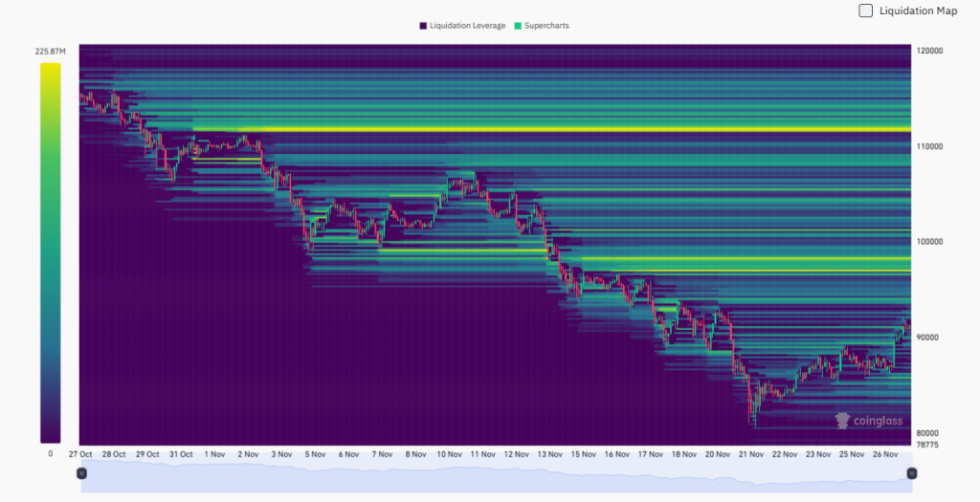Click the yellow liquidation band just below 100000

tap(746, 259)
